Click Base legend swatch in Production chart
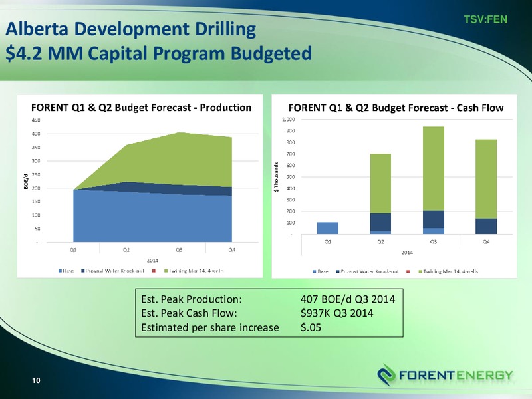The width and height of the screenshot is (532, 399). coord(61,271)
